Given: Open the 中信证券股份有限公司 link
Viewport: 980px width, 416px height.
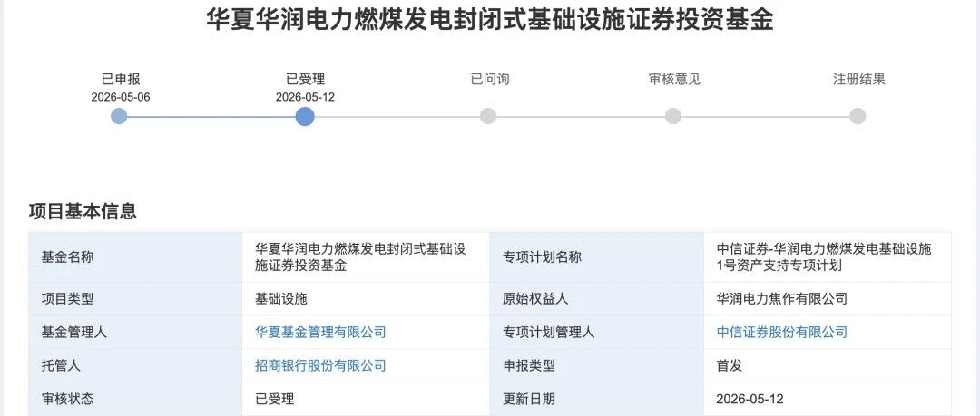Looking at the screenshot, I should tap(782, 333).
